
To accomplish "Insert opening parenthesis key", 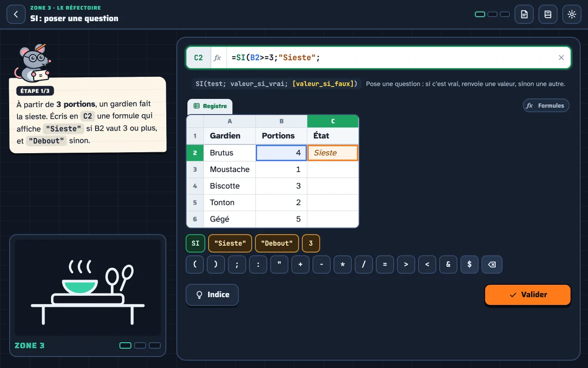I will (195, 264).
